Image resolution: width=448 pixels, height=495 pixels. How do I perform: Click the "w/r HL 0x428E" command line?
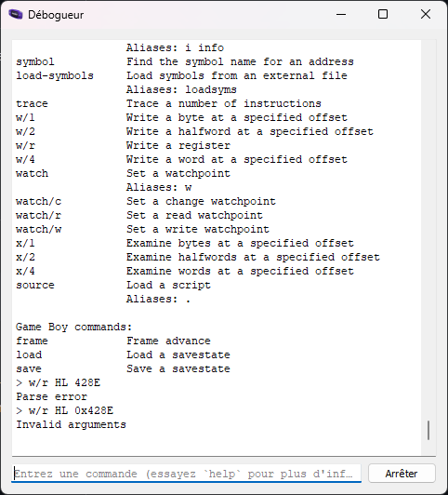coord(65,410)
